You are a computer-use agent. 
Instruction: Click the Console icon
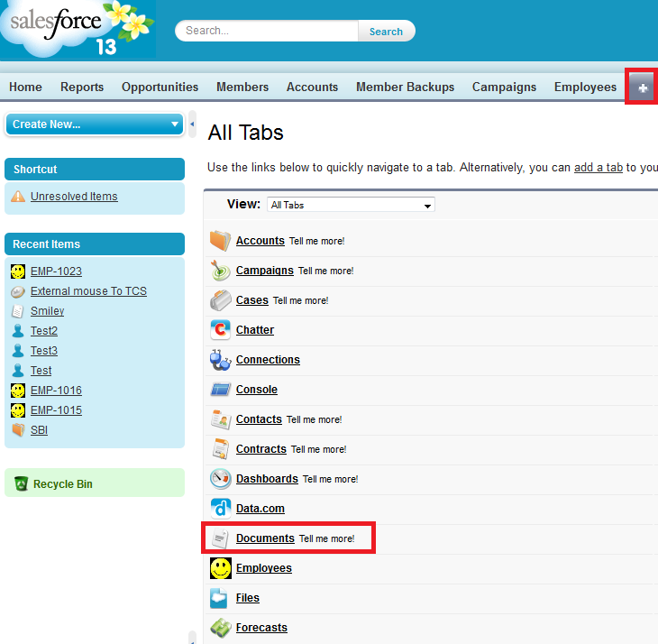point(220,390)
